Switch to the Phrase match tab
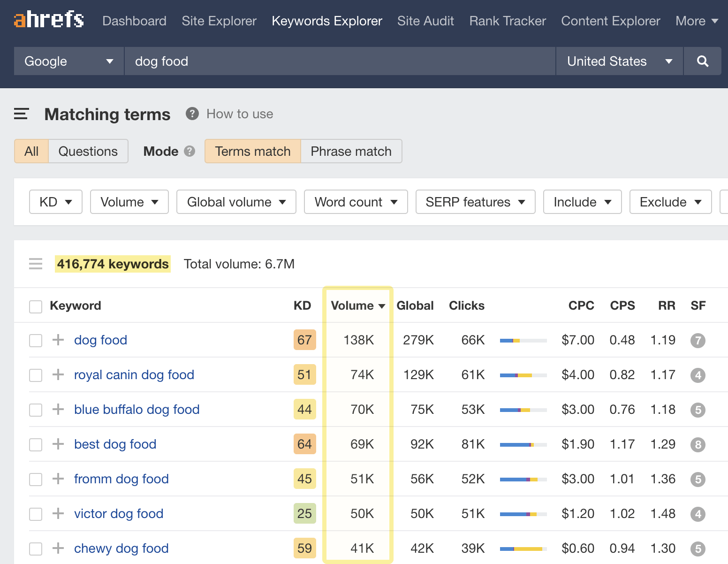Screen dimensions: 728x564 tap(351, 151)
